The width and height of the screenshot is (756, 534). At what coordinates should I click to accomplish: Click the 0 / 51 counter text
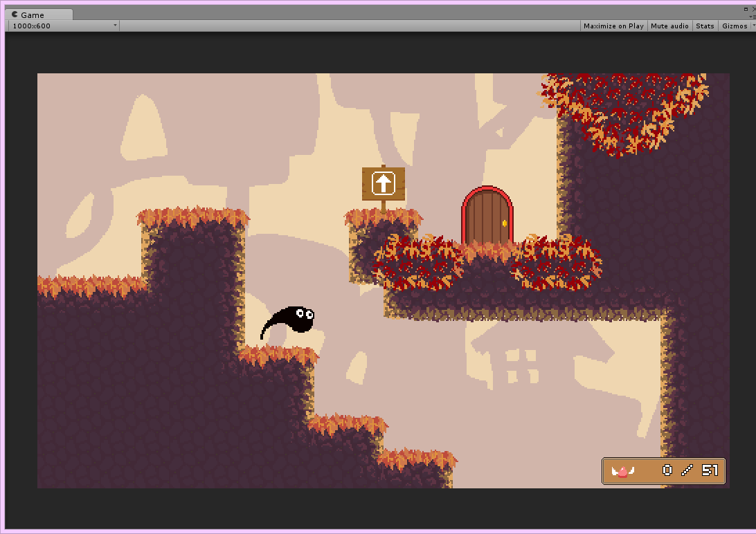coord(690,470)
